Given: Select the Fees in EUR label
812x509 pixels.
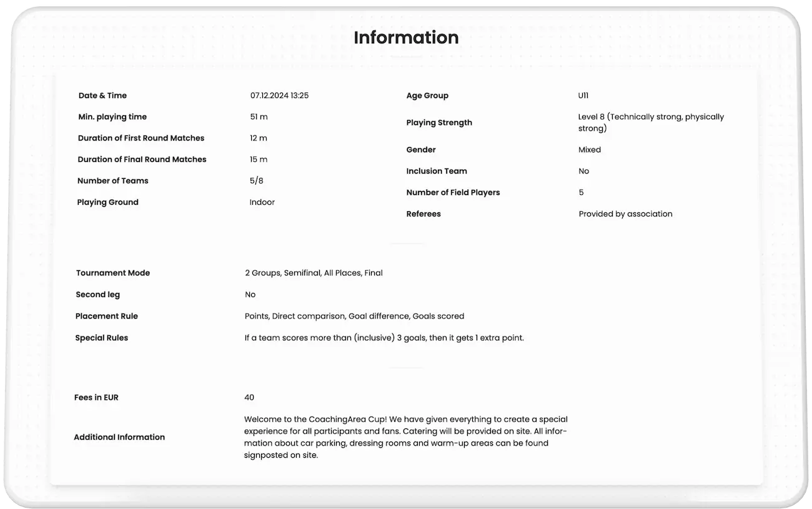Looking at the screenshot, I should click(x=96, y=397).
